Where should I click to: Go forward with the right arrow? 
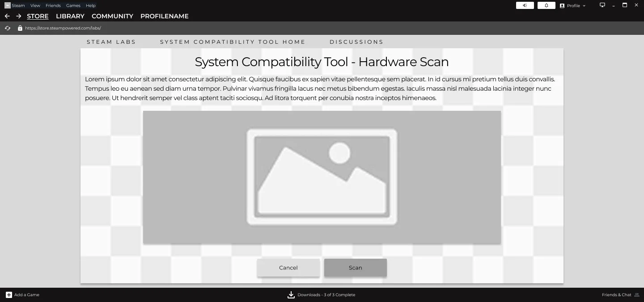[x=19, y=16]
